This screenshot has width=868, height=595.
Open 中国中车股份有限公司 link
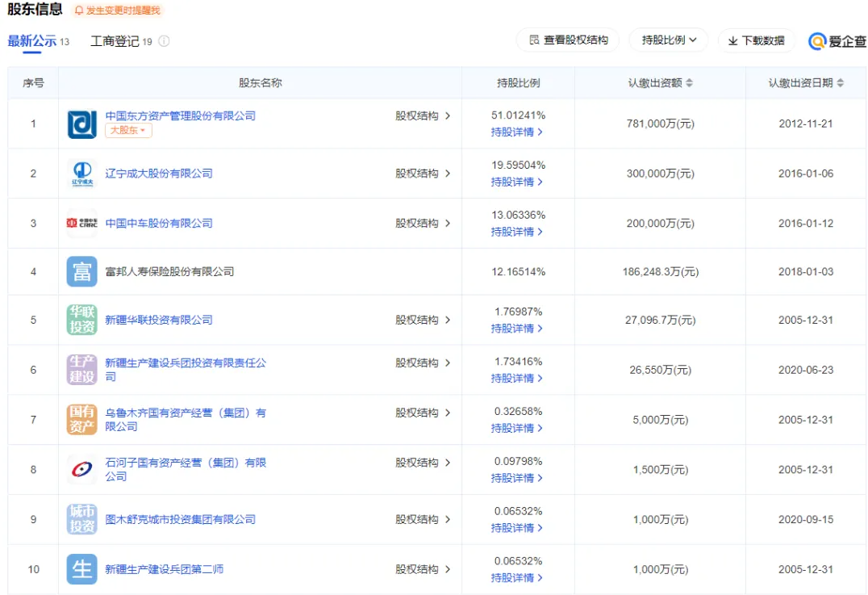coord(159,224)
